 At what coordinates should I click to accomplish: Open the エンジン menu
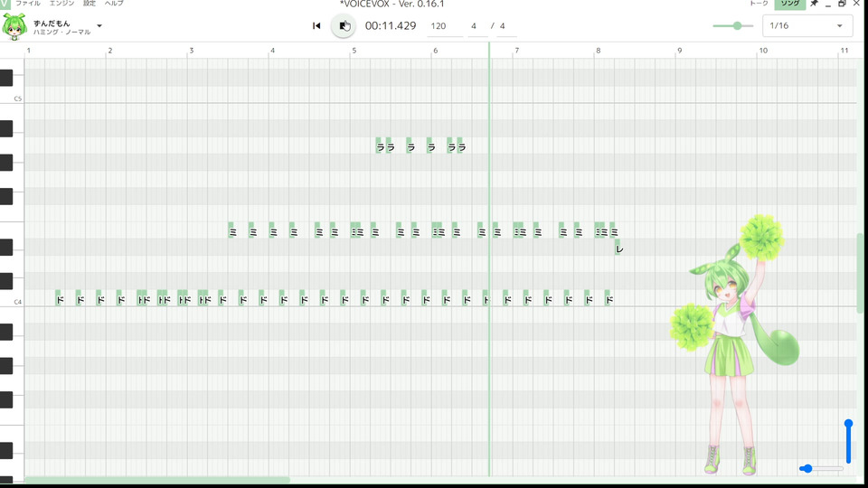coord(62,4)
